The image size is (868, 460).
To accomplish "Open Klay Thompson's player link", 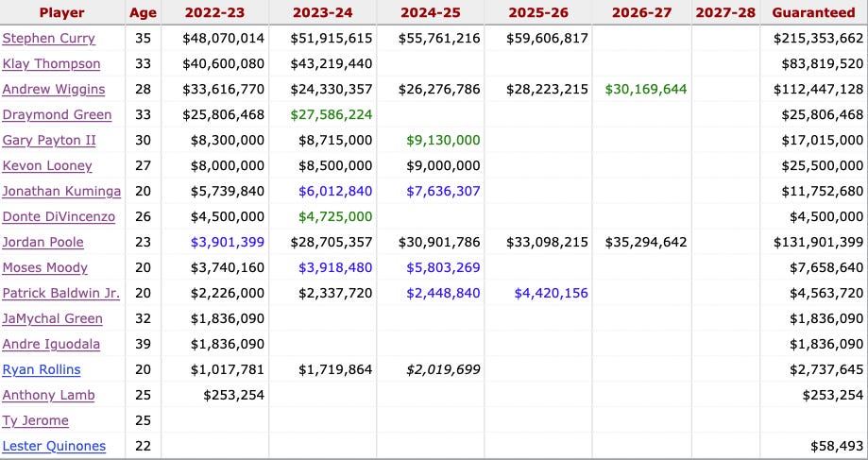I will 52,63.
